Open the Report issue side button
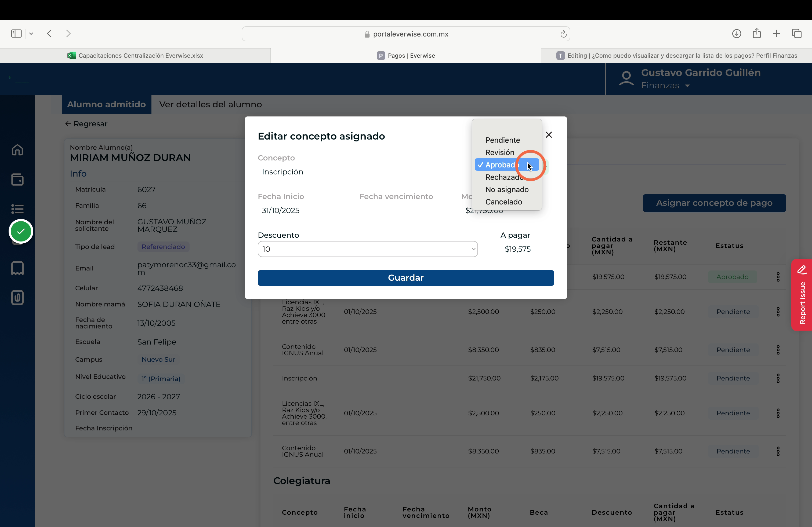812x527 pixels. coord(802,295)
